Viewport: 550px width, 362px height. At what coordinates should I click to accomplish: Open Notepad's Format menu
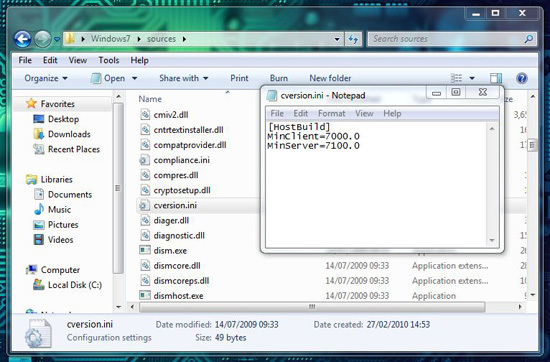pos(331,113)
